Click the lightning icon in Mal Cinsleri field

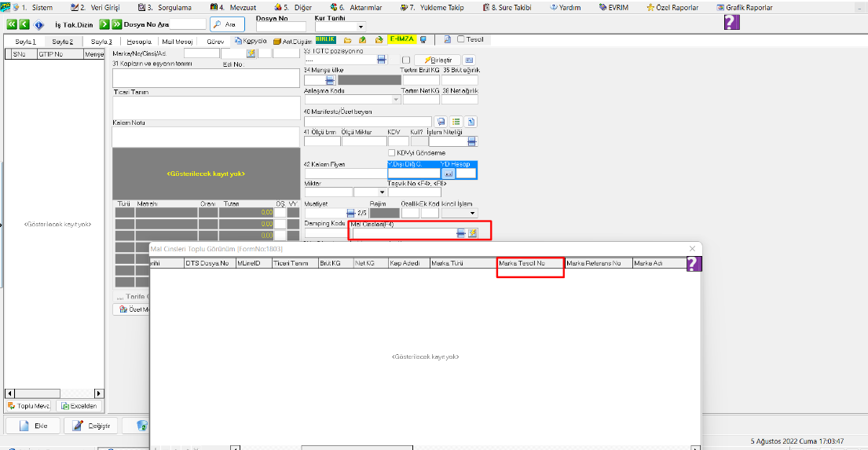click(473, 233)
